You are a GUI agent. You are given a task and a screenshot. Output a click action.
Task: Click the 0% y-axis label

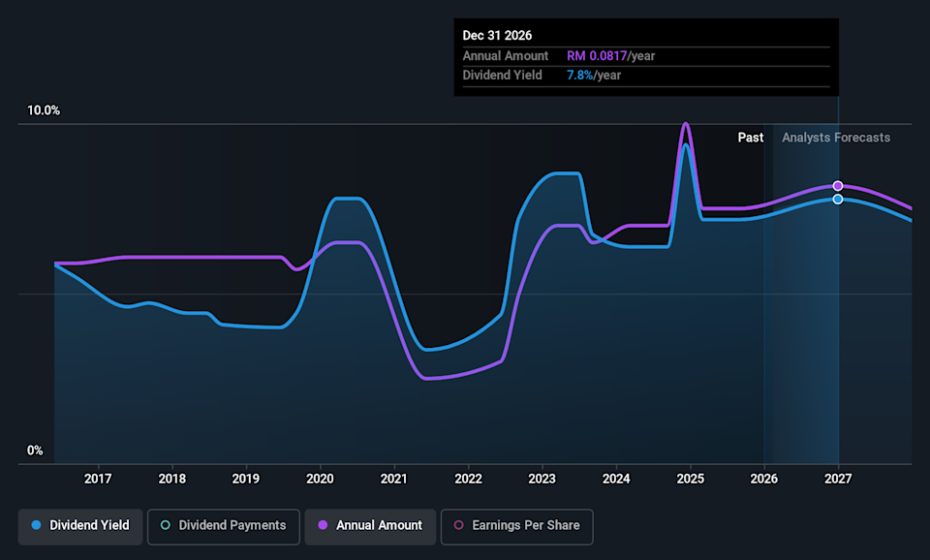coord(35,451)
